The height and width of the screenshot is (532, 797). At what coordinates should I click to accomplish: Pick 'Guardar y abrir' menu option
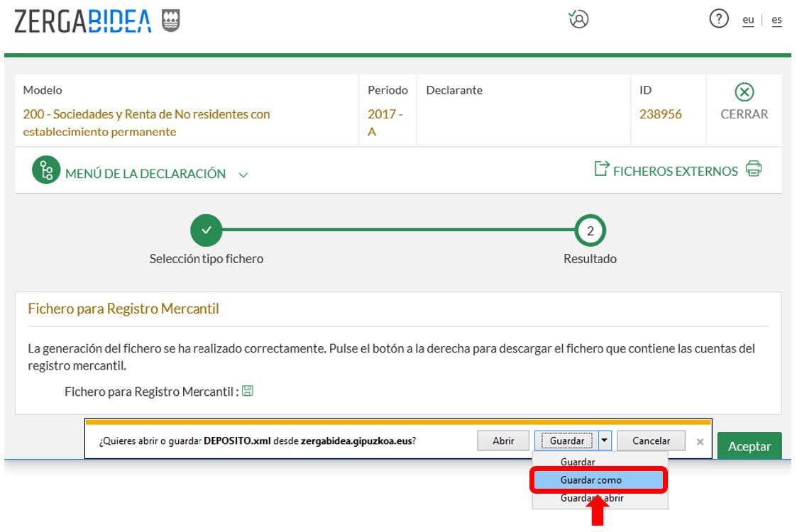[592, 499]
